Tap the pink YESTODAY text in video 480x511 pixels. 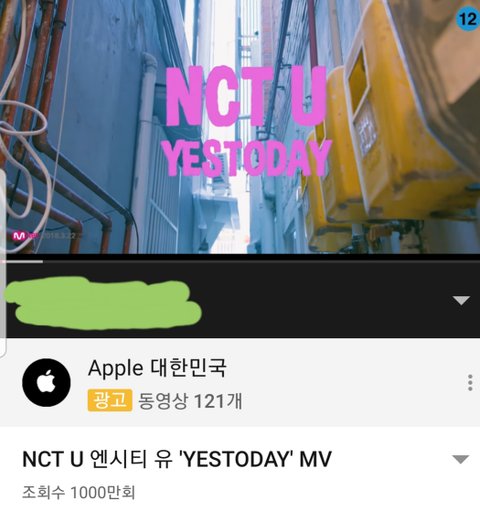[248, 157]
